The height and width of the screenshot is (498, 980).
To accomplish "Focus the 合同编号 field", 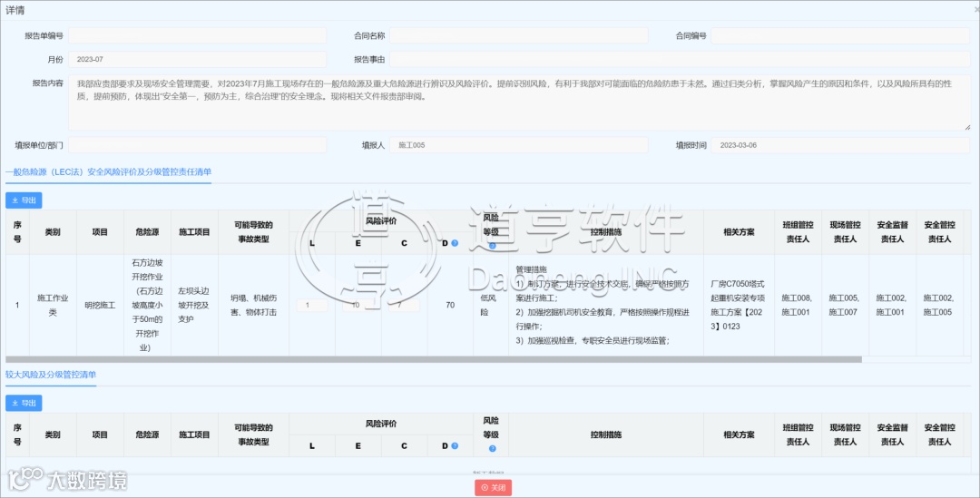I will 840,35.
